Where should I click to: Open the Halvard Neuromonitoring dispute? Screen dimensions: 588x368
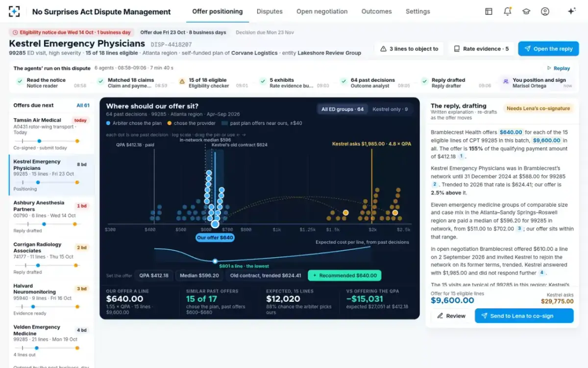[x=51, y=299]
